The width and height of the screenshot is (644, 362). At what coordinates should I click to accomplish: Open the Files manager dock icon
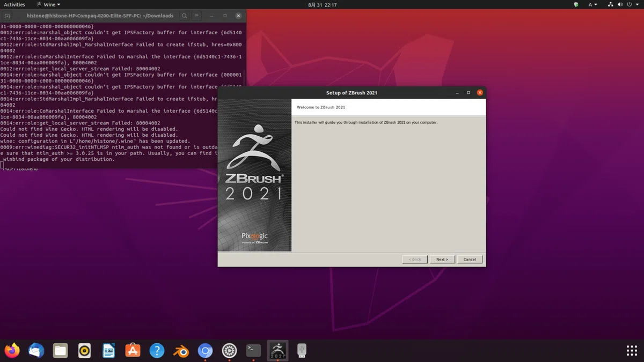pos(60,351)
